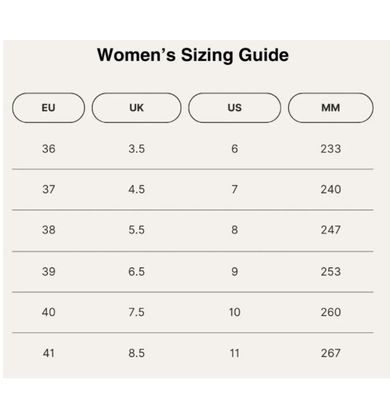The height and width of the screenshot is (400, 390).
Task: Click UK size 6.5 cell
Action: click(136, 271)
